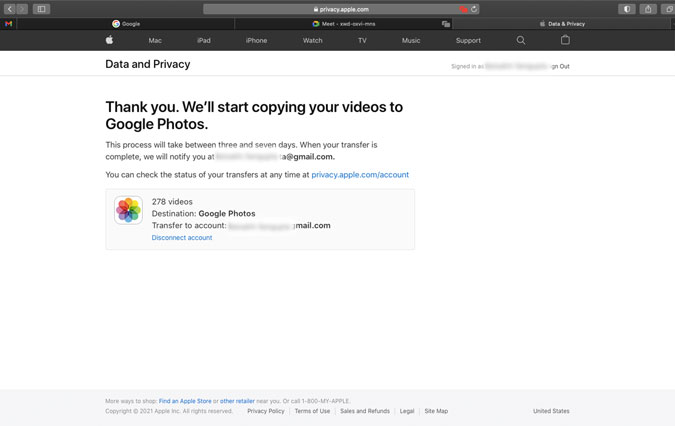Select the Data & Privacy tab
This screenshot has height=426, width=675.
click(x=562, y=24)
